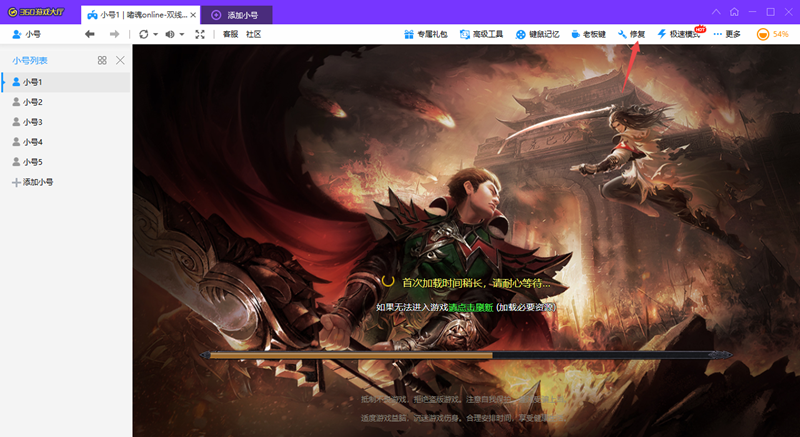
Task: Refresh the game page
Action: click(144, 34)
